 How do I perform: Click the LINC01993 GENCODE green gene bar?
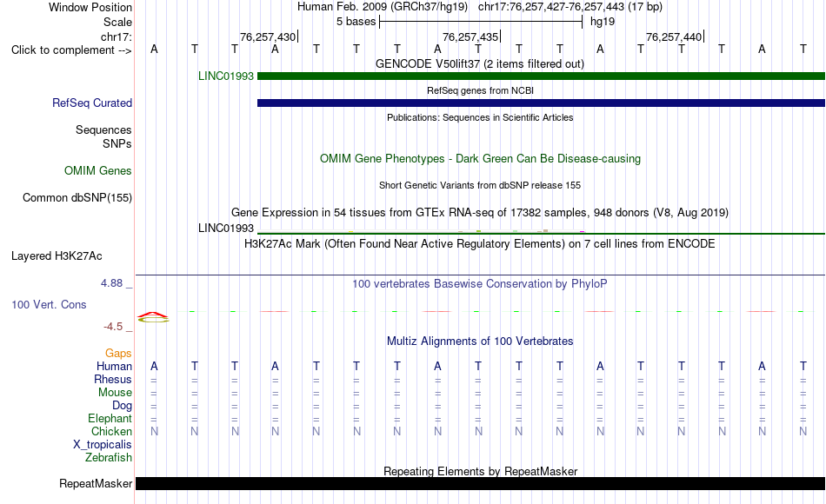(x=541, y=76)
